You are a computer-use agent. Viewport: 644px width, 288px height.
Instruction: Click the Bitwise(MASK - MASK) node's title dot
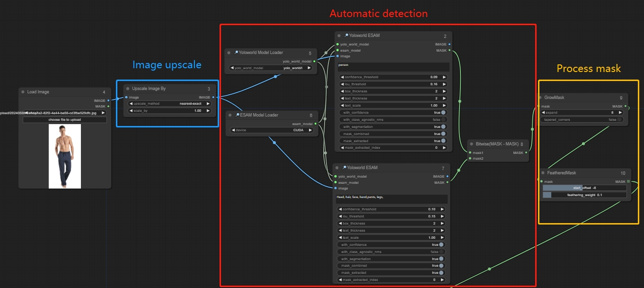click(471, 144)
